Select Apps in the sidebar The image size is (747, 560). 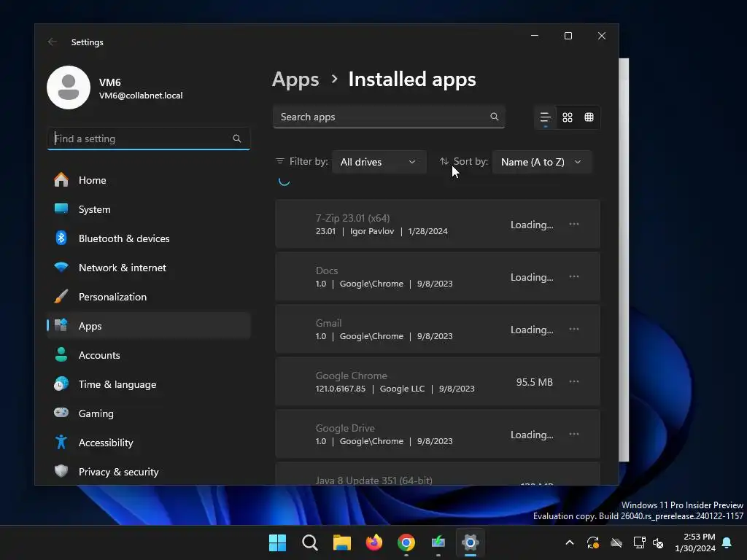pyautogui.click(x=149, y=326)
